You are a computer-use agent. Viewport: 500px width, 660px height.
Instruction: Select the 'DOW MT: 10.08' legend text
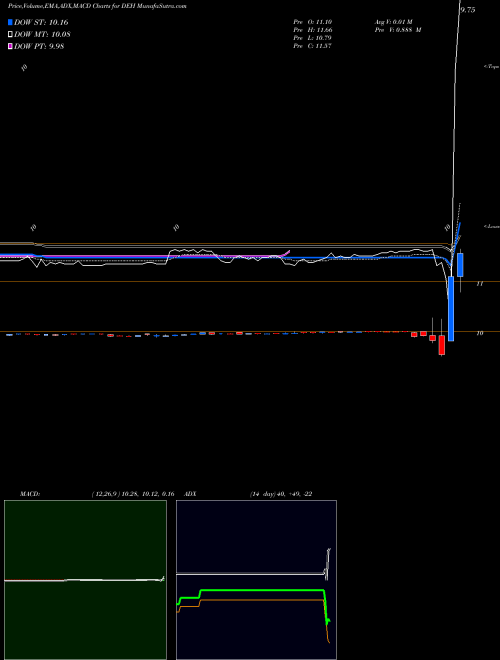(x=42, y=35)
